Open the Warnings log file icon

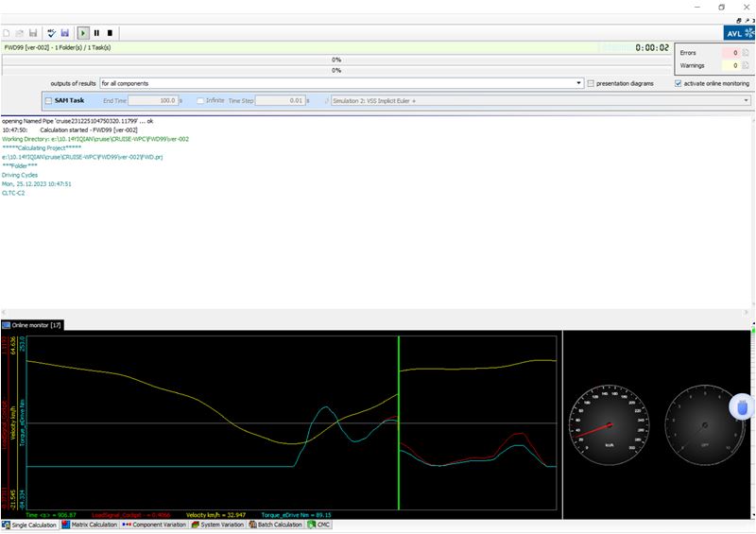click(746, 66)
